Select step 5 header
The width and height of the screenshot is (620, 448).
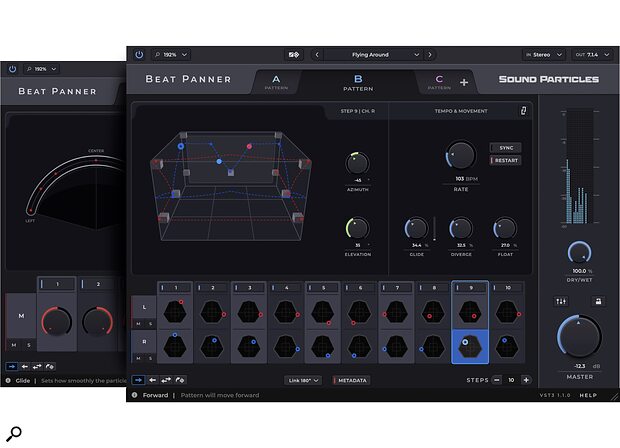[323, 288]
